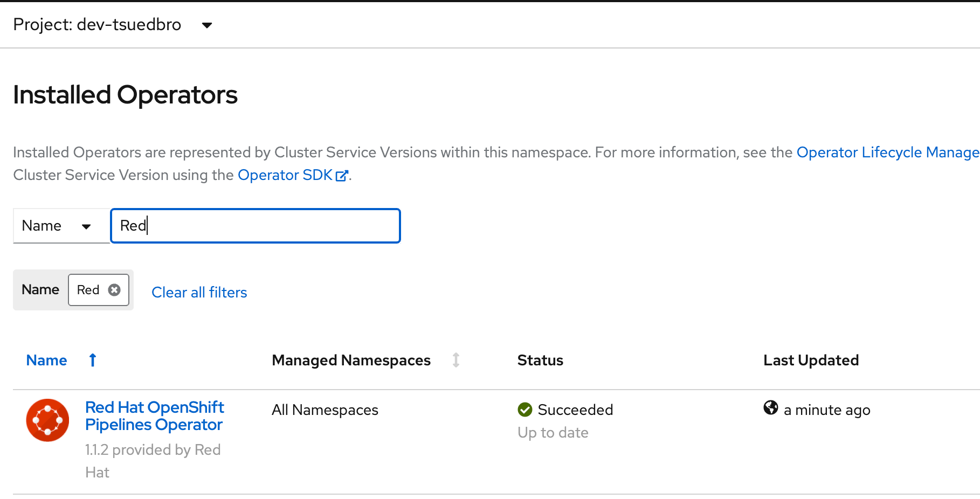Open the Project dev-tsuedbro dropdown
Viewport: 980px width, 499px height.
(112, 25)
